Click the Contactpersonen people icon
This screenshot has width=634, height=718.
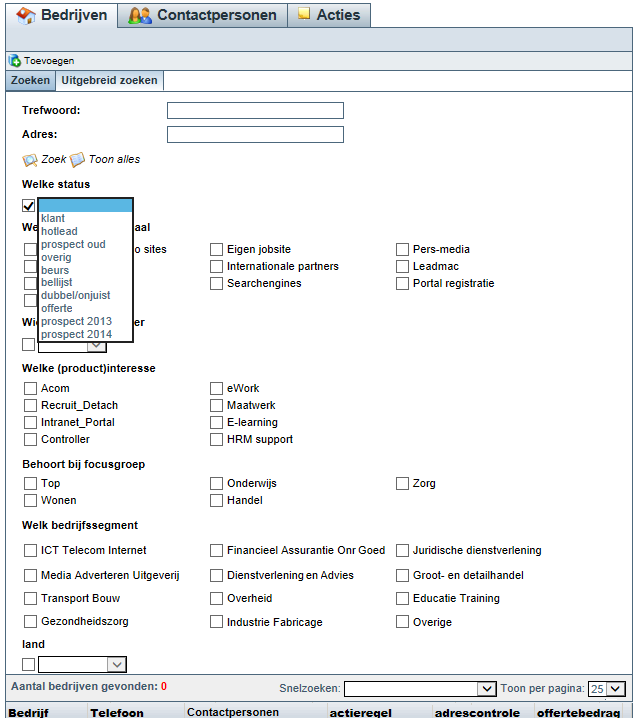point(140,16)
